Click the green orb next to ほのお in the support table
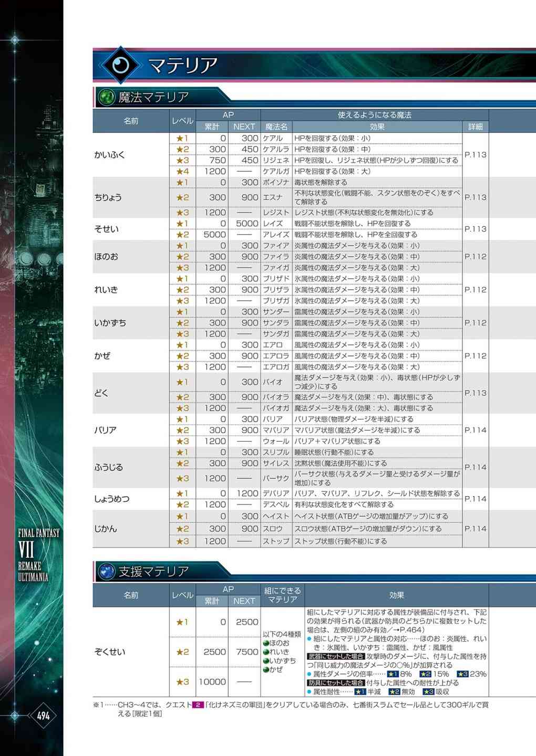Screen dimensions: 536x756 tap(266, 643)
